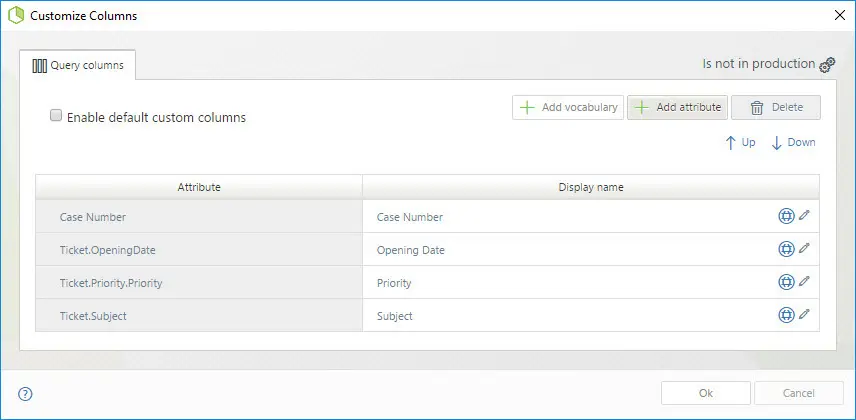
Task: Edit Priority display name pencil
Action: 804,281
